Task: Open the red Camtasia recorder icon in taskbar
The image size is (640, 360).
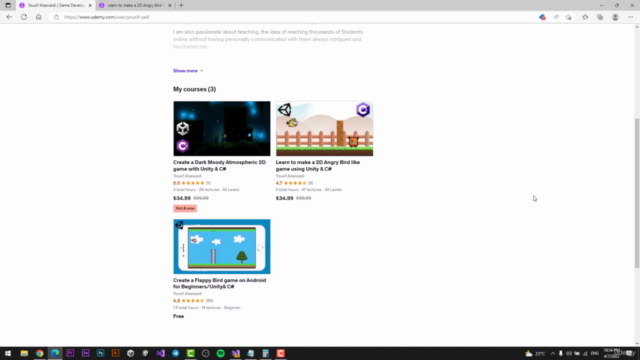Action: tap(281, 353)
